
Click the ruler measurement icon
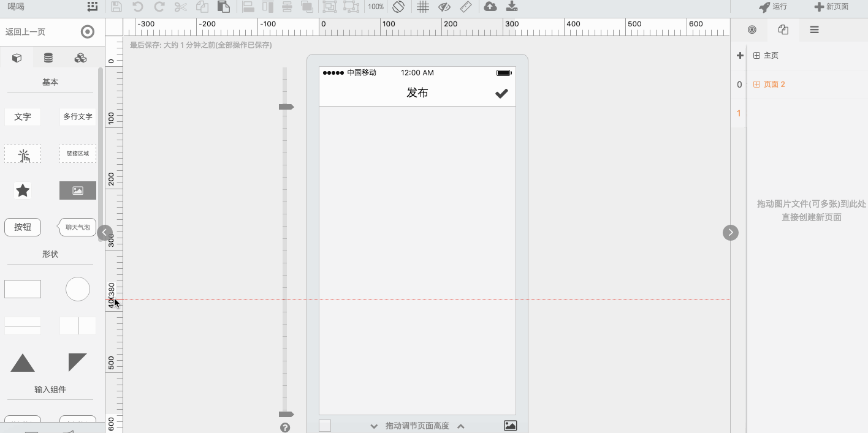pyautogui.click(x=465, y=7)
